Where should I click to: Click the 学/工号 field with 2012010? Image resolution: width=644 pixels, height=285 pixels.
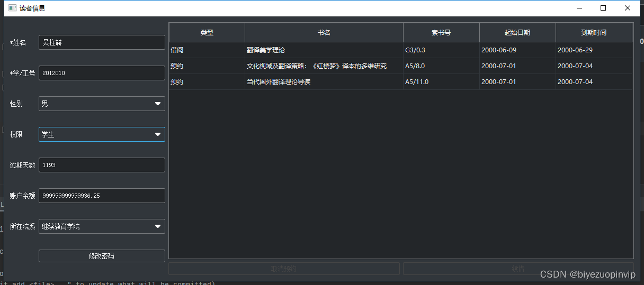coord(102,73)
